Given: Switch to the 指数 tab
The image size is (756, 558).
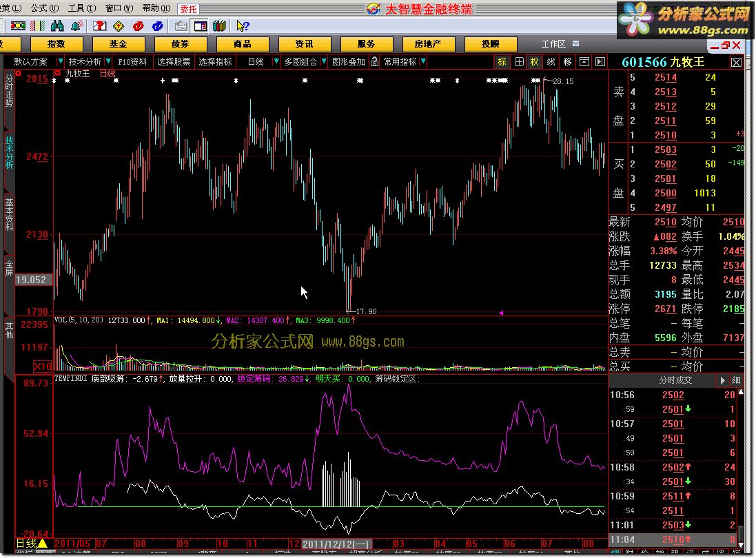Looking at the screenshot, I should 56,44.
